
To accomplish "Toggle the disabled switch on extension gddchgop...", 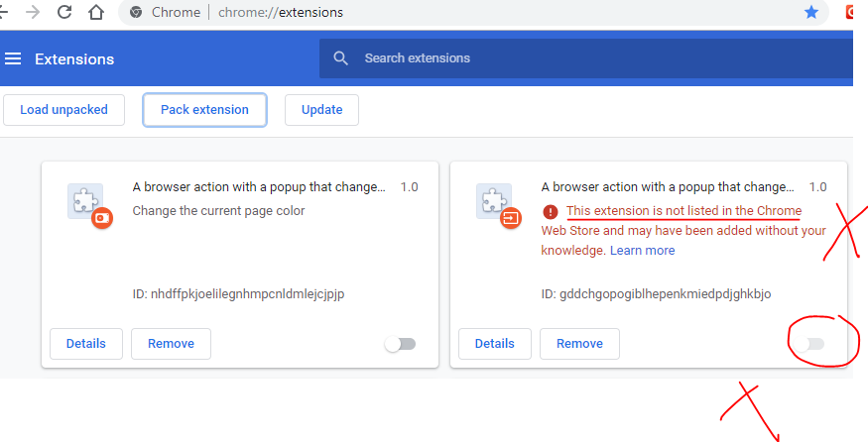I will (x=809, y=344).
